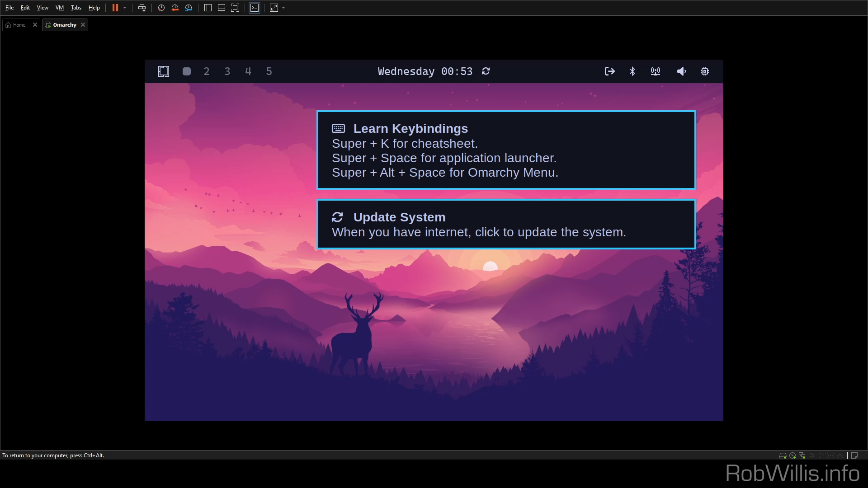Enter full screen mode
Image resolution: width=868 pixels, height=488 pixels.
[235, 8]
